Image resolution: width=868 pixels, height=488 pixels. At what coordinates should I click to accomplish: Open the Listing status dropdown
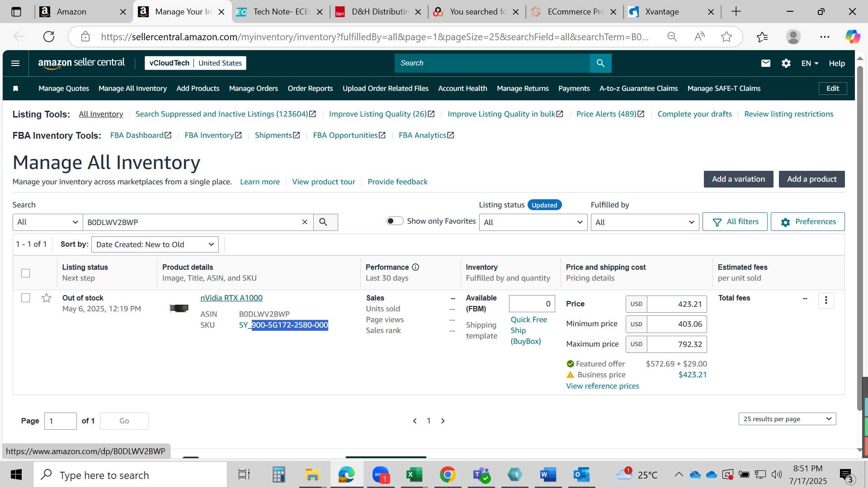click(533, 222)
